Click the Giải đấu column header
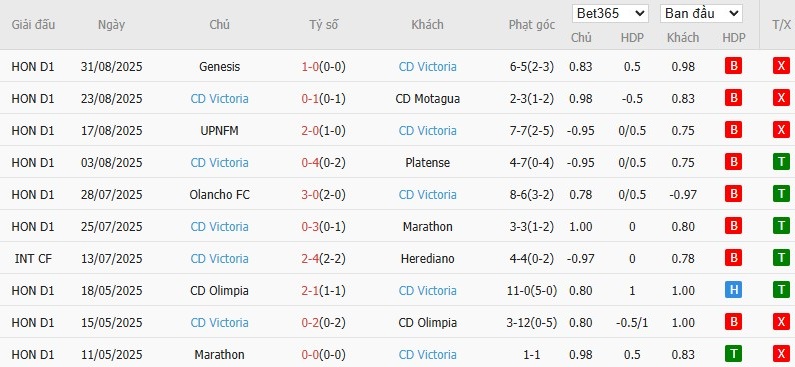795x367 pixels. coord(33,25)
